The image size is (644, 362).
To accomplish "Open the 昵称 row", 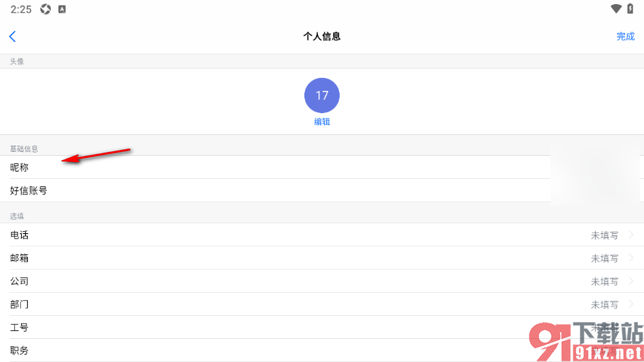I will point(322,167).
